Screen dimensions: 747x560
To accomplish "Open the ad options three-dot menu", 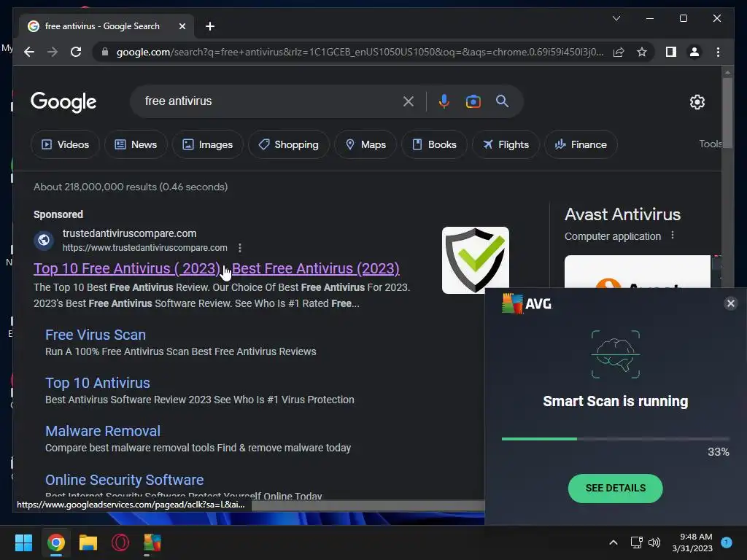I will (x=239, y=248).
